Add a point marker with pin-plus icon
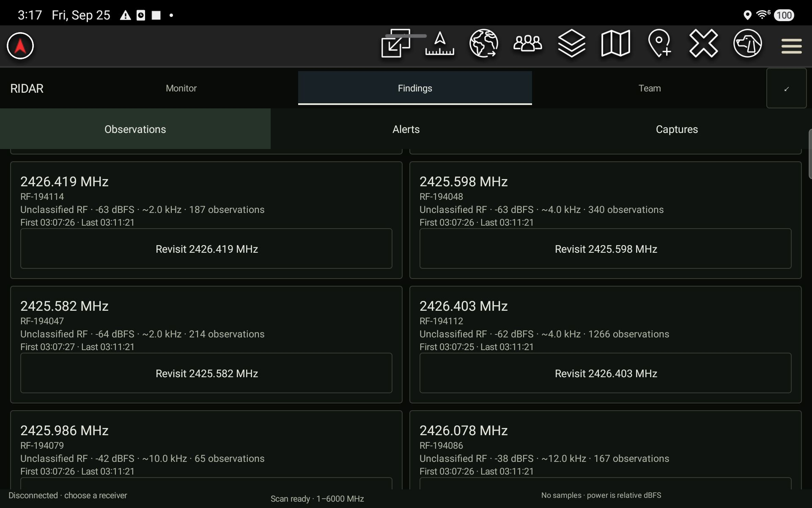This screenshot has width=812, height=508. pyautogui.click(x=660, y=43)
